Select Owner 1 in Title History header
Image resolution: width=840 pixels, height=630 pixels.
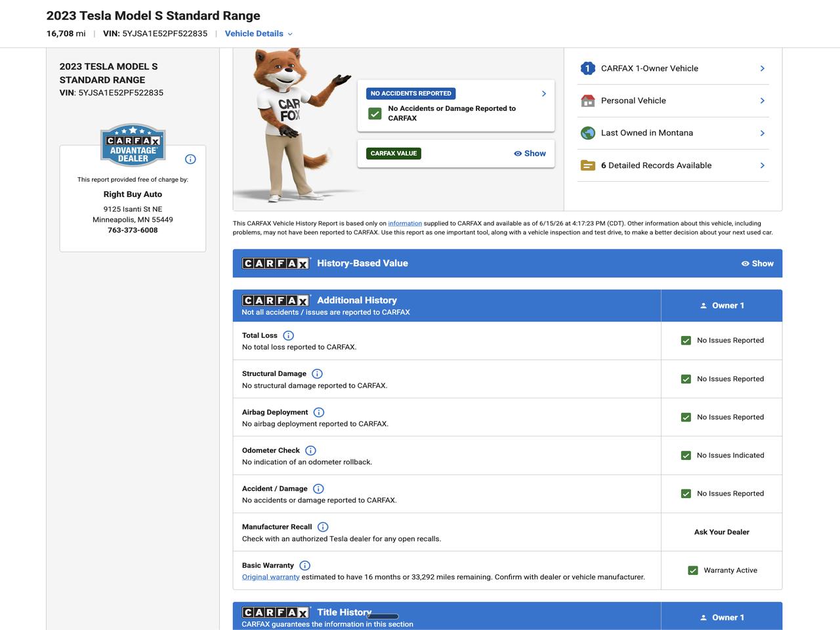pos(721,618)
